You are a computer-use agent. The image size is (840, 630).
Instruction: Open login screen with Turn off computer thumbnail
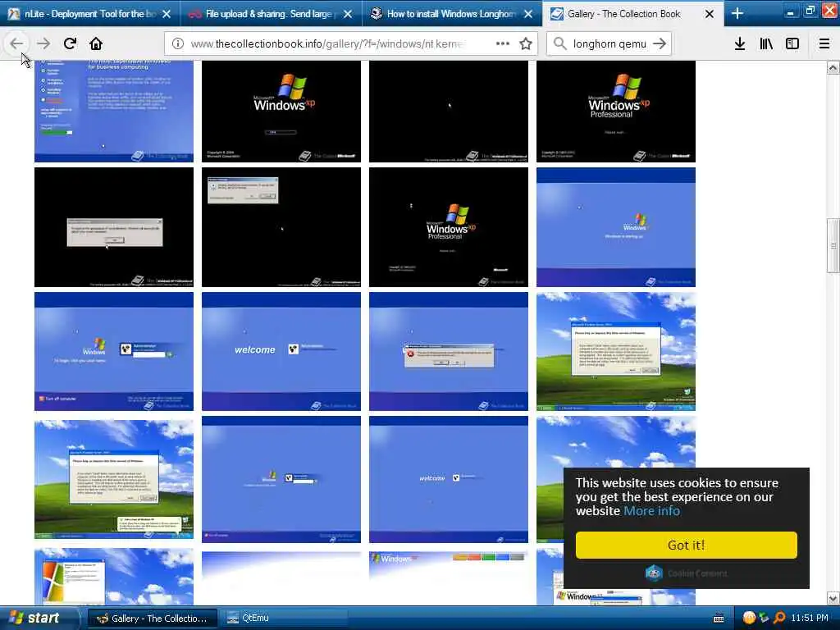pos(114,351)
